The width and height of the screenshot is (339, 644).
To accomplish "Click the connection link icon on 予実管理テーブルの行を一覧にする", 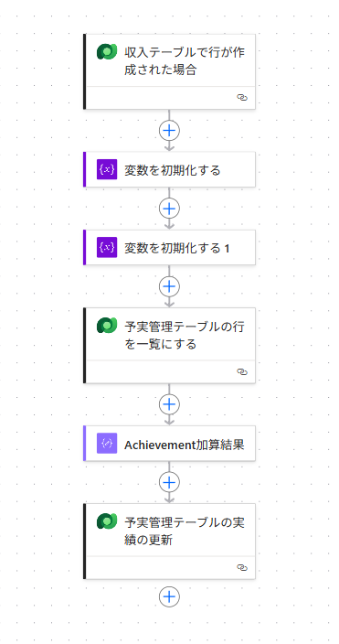I will (242, 371).
